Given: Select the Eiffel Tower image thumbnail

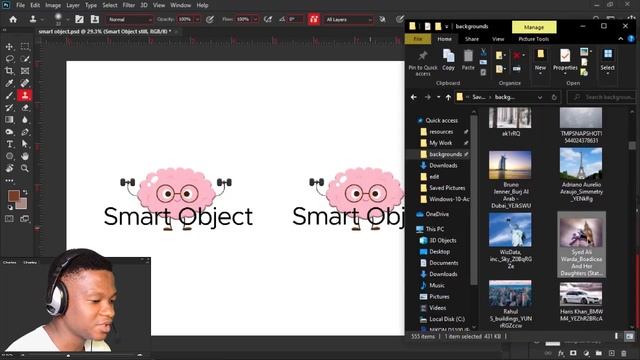Looking at the screenshot, I should tap(581, 164).
